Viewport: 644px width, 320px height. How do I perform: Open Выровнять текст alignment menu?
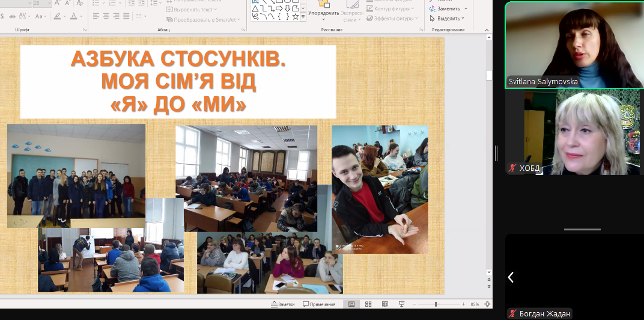(x=192, y=9)
